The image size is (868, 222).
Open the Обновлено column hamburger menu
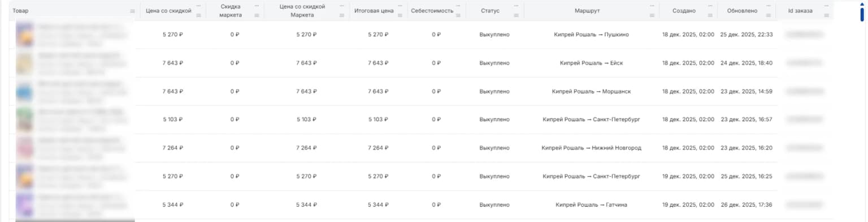[769, 15]
